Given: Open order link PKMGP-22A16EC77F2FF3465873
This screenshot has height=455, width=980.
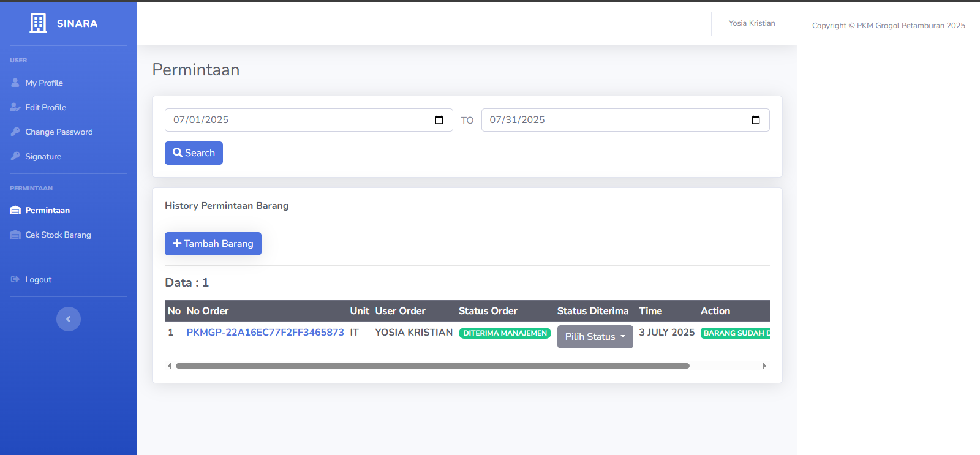Looking at the screenshot, I should pyautogui.click(x=265, y=332).
